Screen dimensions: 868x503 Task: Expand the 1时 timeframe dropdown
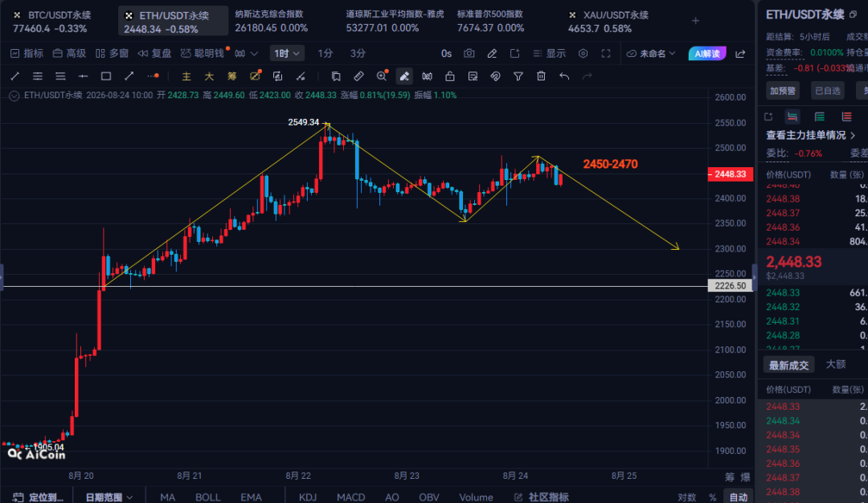[x=286, y=53]
